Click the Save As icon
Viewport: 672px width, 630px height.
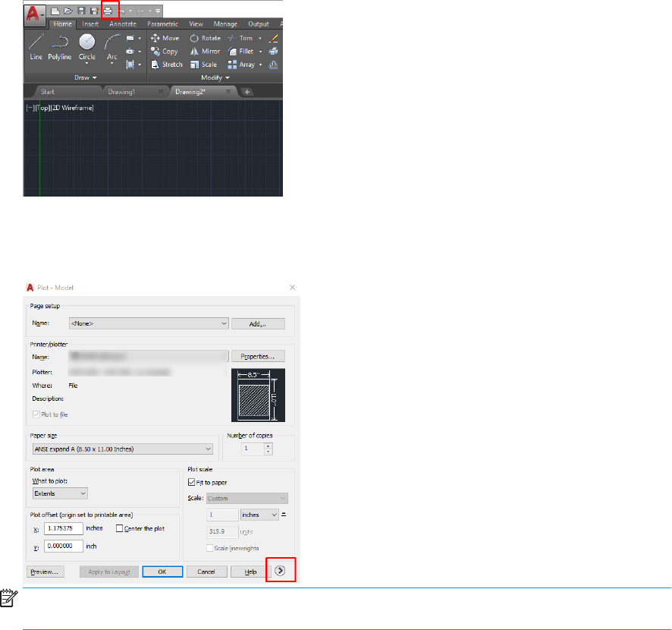pyautogui.click(x=94, y=11)
